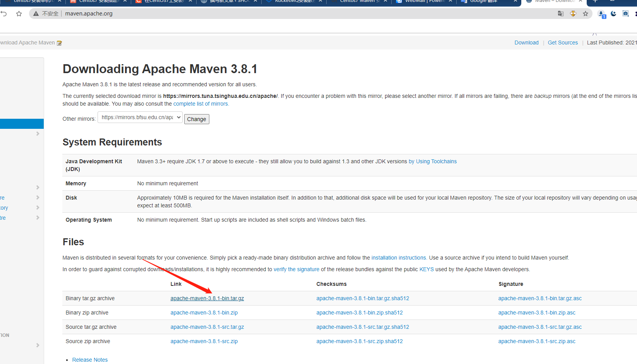Click the 'Java Development Kit (JDK)' row label
Screen dimensions: 637x364
(94, 165)
